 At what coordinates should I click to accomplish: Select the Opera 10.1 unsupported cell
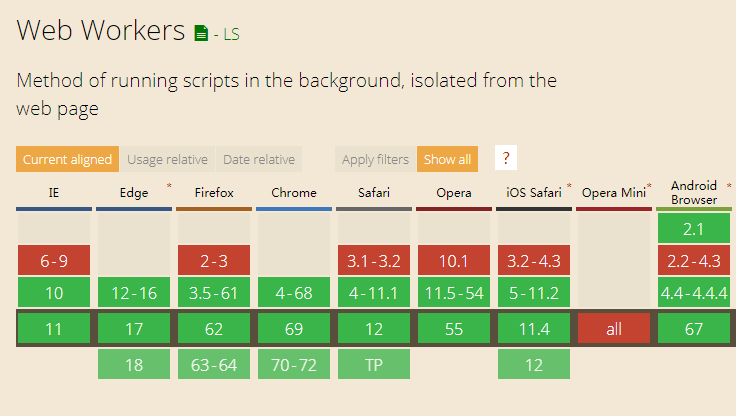click(454, 260)
